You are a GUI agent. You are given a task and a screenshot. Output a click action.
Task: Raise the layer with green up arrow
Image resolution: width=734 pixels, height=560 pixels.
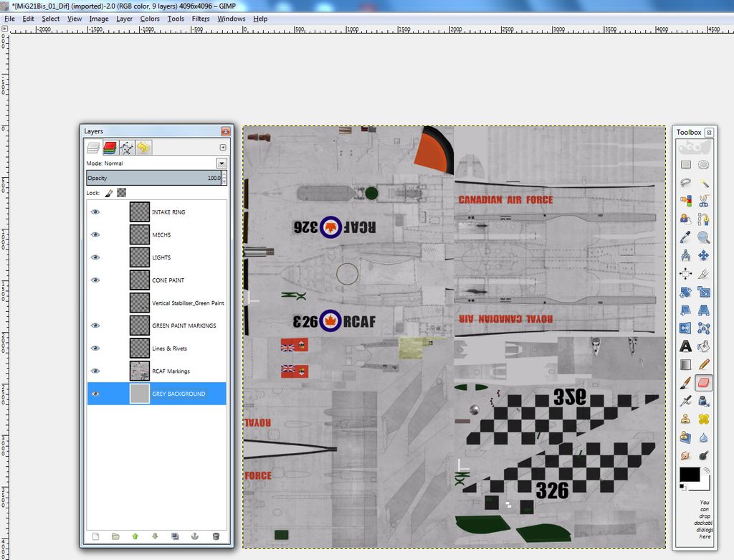135,536
